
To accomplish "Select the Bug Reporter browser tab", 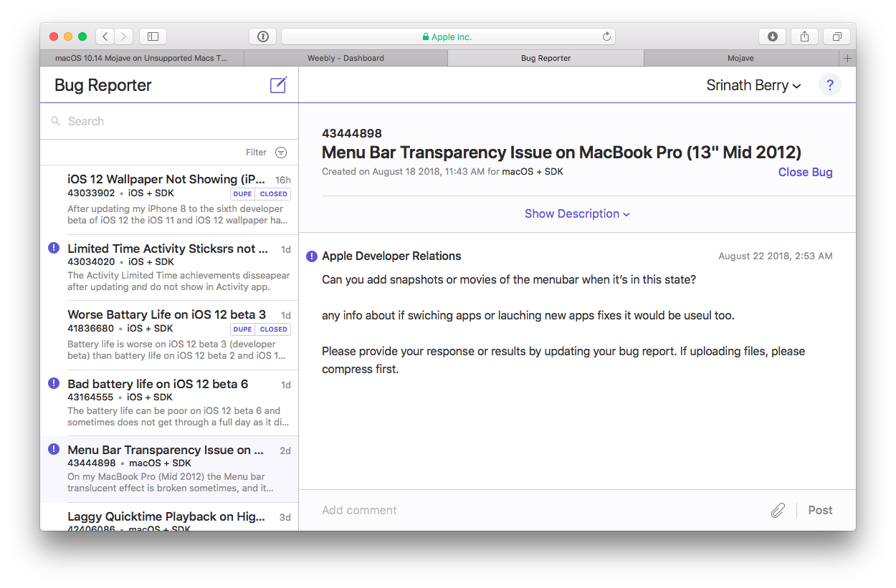I will (545, 58).
